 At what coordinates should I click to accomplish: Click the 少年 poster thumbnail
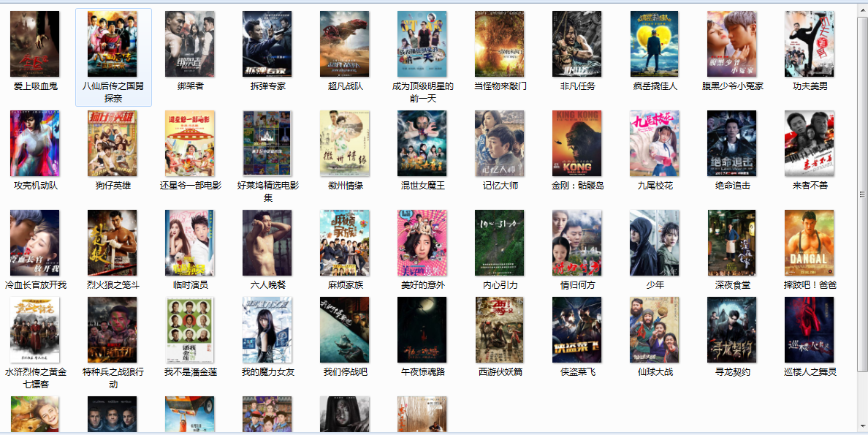(x=655, y=243)
